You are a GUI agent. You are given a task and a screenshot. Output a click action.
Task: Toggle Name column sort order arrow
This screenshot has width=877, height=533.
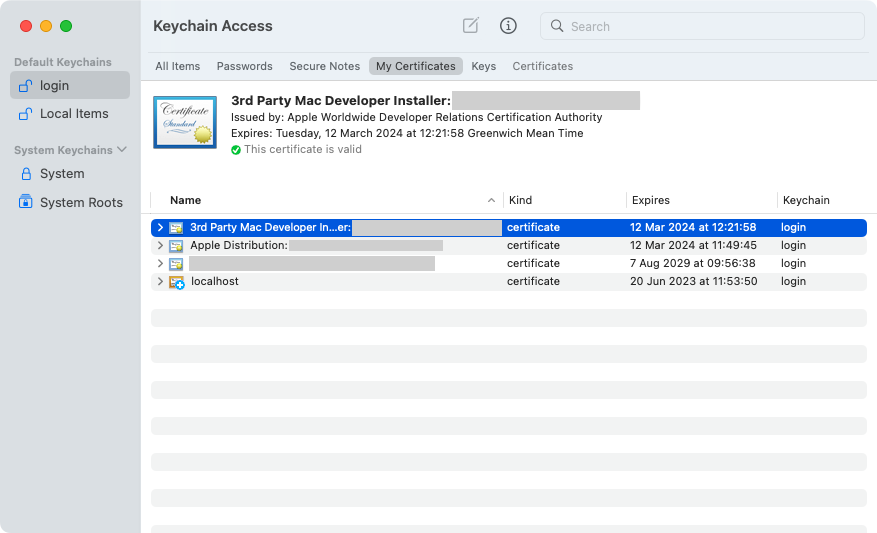(491, 200)
